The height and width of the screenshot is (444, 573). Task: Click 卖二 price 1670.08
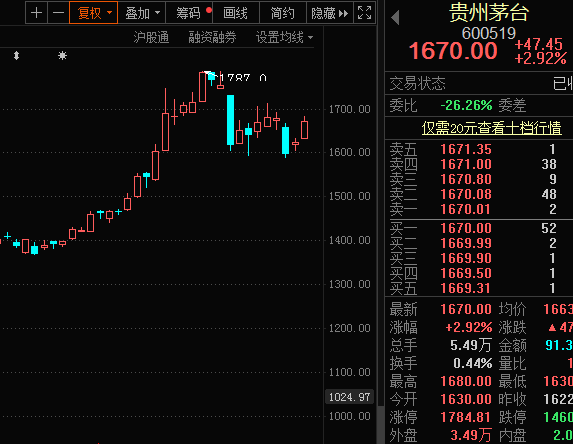(x=466, y=194)
